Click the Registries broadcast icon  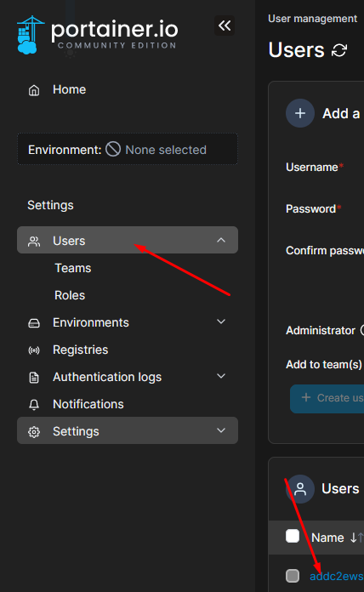click(x=34, y=350)
